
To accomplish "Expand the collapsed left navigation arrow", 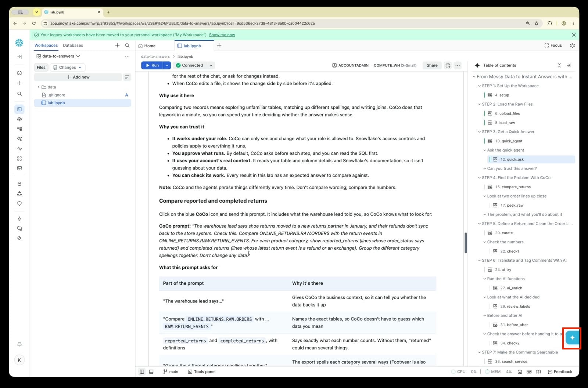I will 19,57.
